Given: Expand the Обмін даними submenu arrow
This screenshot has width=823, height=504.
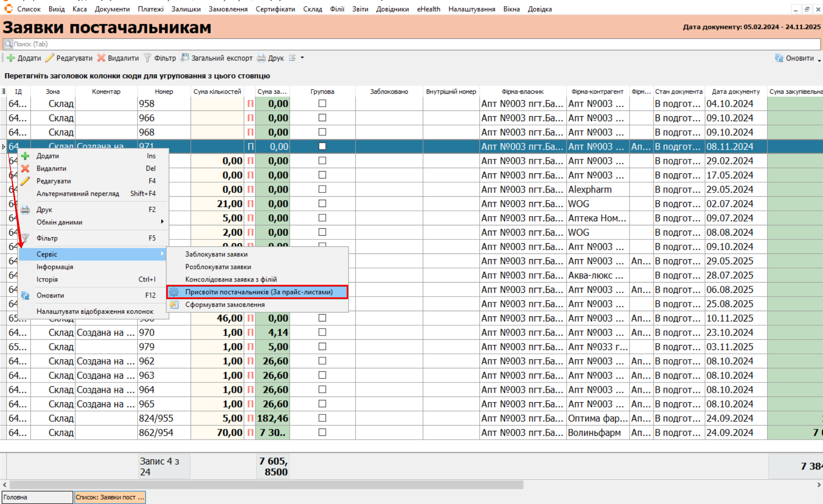Looking at the screenshot, I should point(162,222).
